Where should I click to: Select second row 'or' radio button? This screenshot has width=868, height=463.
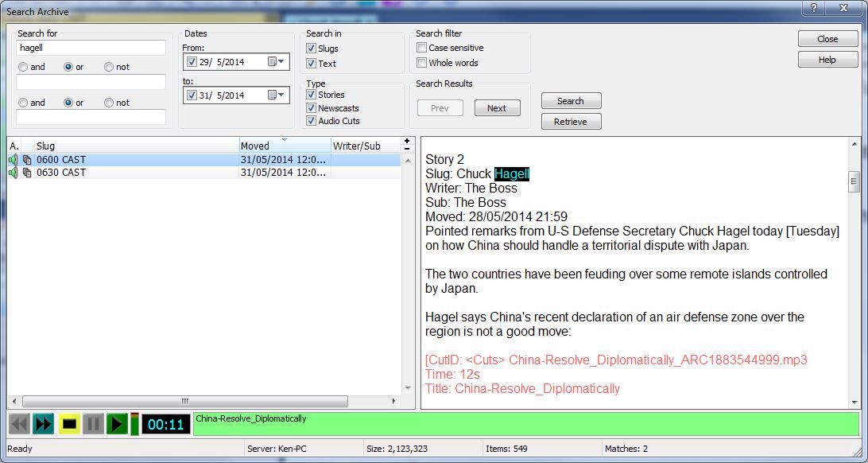68,103
